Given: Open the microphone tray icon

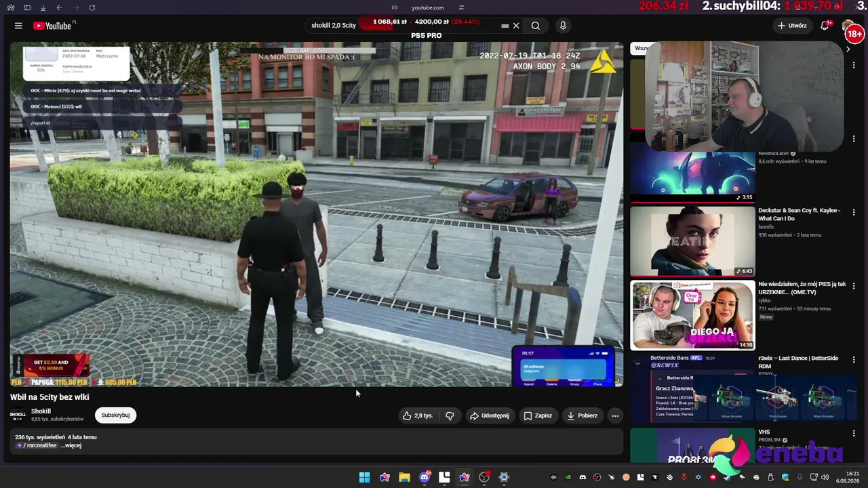Looking at the screenshot, I should click(800, 477).
